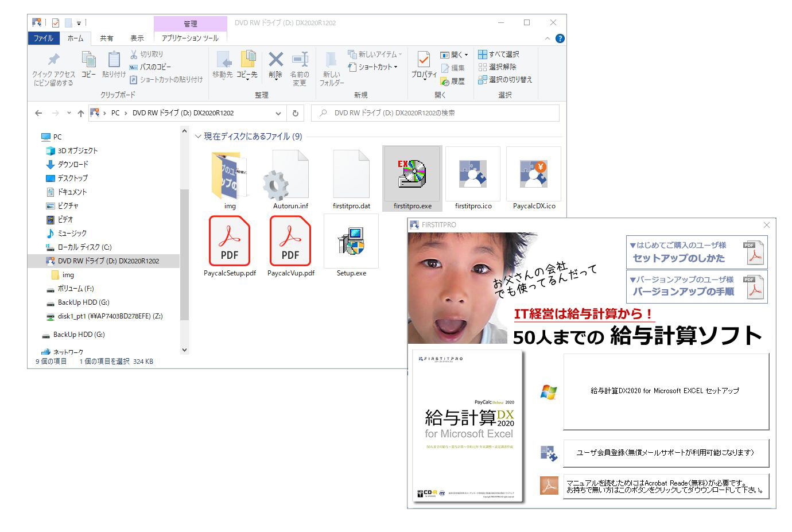Open the recent locations dropdown arrow

tap(69, 113)
